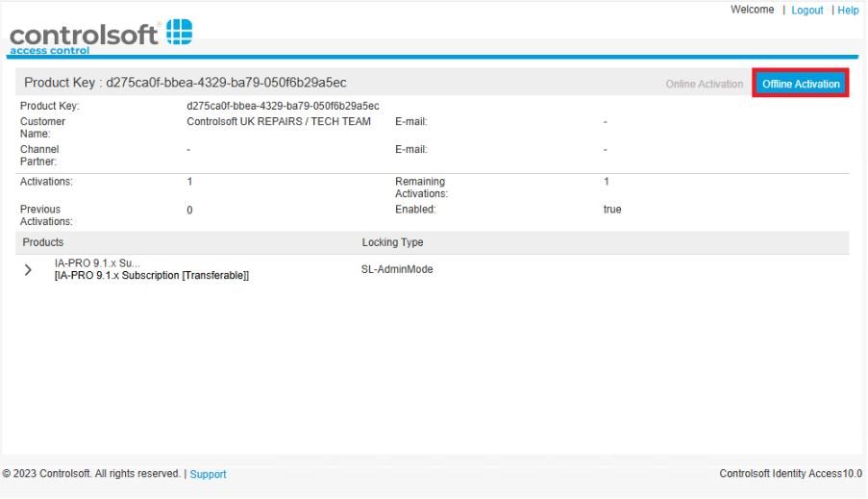Viewport: 868px width, 499px height.
Task: Click Controlsoft Identity Access10.0 footer text
Action: click(x=790, y=474)
